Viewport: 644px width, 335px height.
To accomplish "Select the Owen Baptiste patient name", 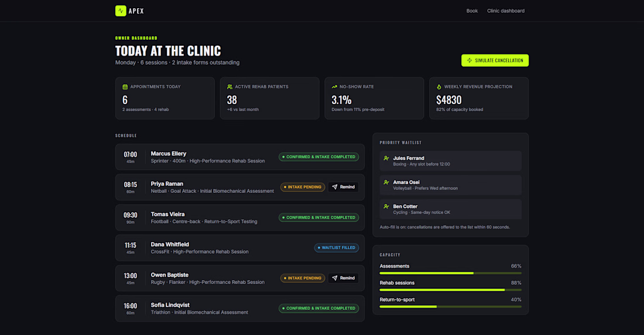I will (x=170, y=275).
